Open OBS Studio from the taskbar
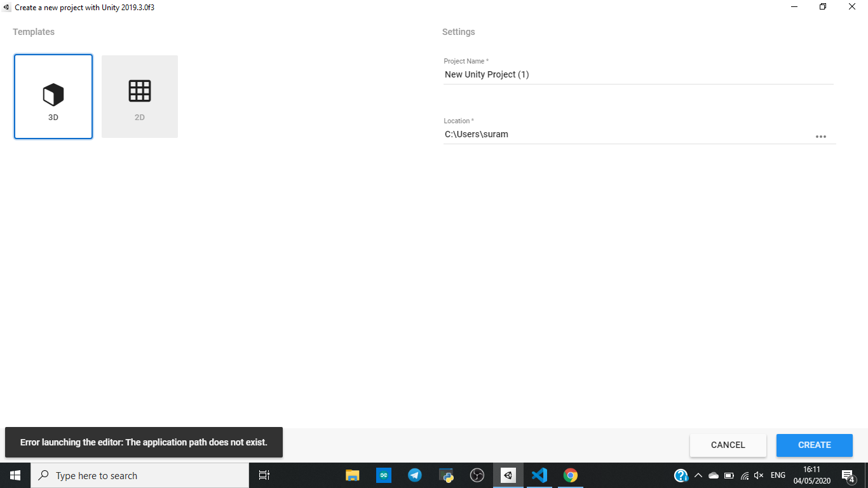Viewport: 868px width, 488px height. click(477, 475)
